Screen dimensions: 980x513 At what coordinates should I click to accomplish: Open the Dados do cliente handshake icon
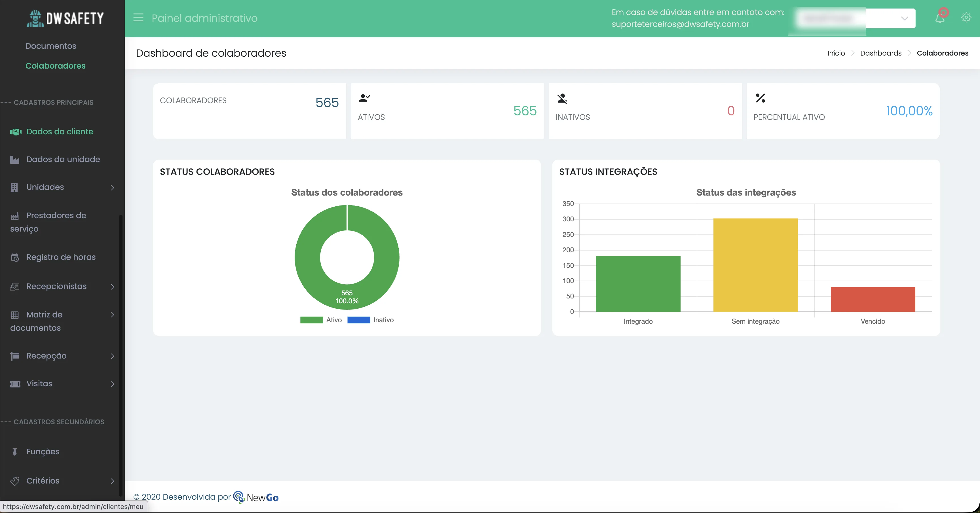point(15,132)
